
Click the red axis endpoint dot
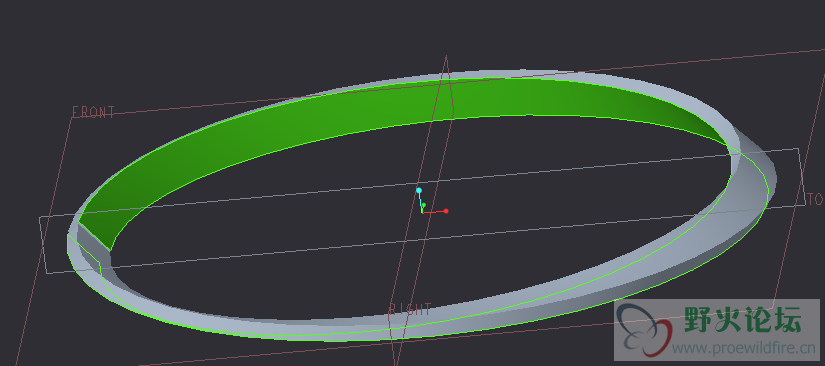point(446,211)
